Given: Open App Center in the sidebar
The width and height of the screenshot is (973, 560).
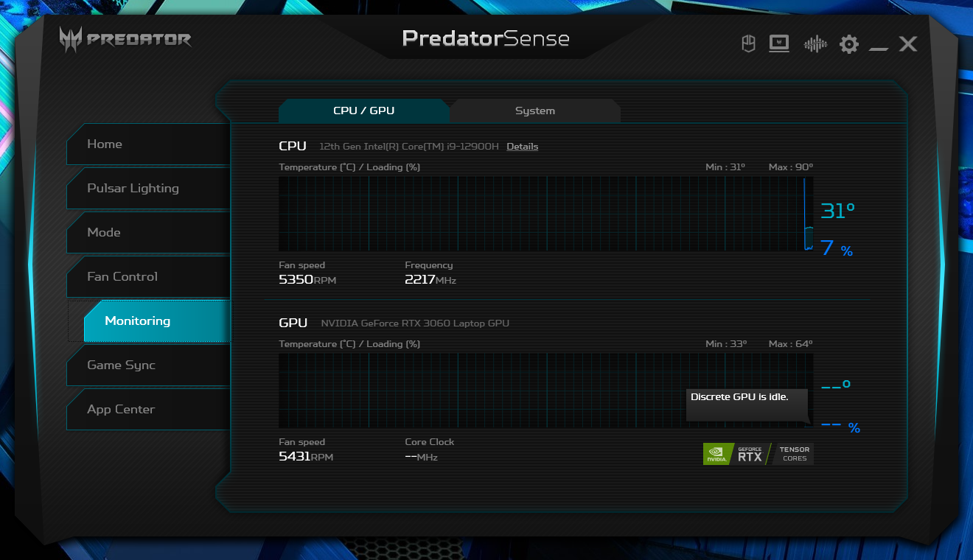Looking at the screenshot, I should (x=148, y=410).
